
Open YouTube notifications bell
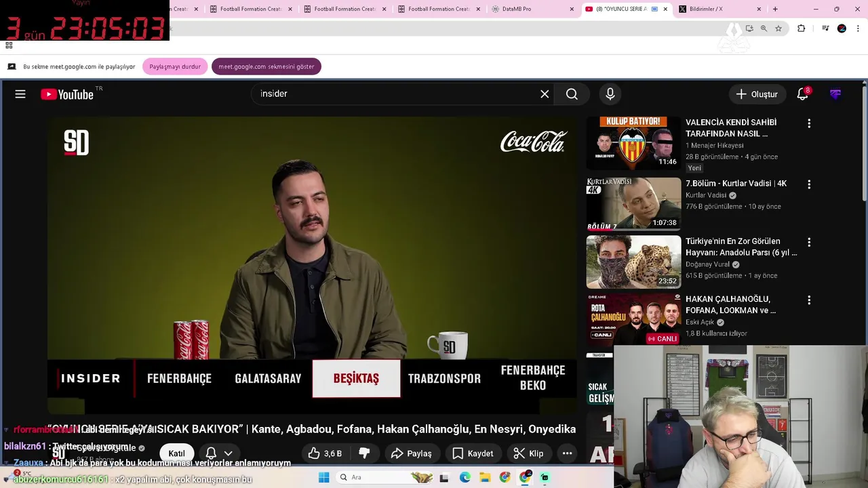803,94
